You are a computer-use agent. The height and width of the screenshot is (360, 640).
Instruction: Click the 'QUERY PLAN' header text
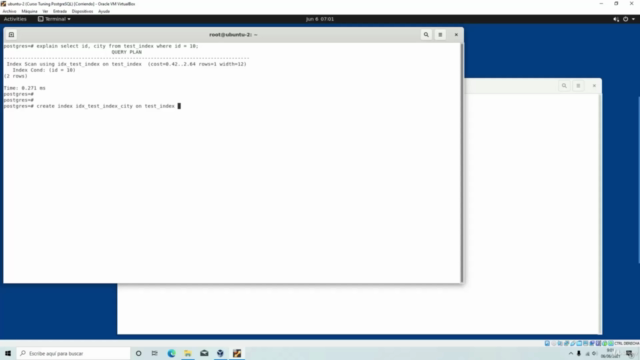point(127,52)
